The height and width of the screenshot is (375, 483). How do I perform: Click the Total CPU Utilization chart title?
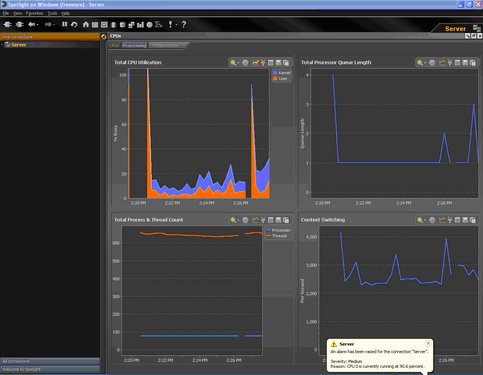tap(138, 62)
